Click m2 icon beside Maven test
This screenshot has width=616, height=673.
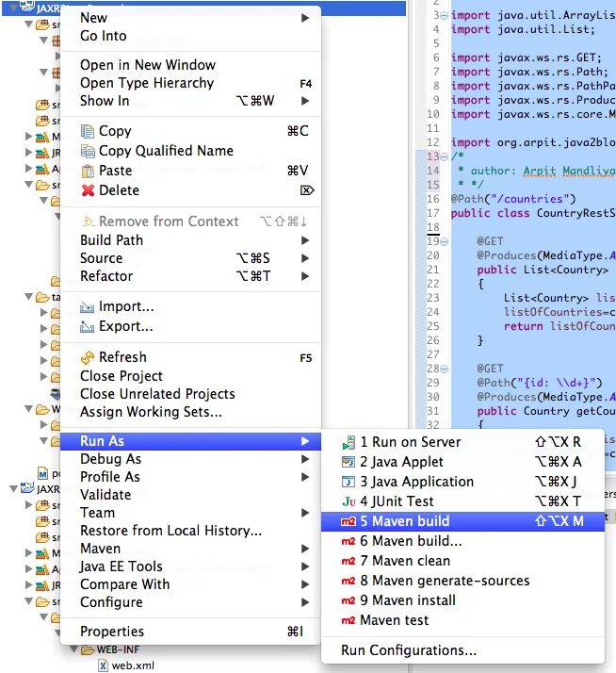349,620
